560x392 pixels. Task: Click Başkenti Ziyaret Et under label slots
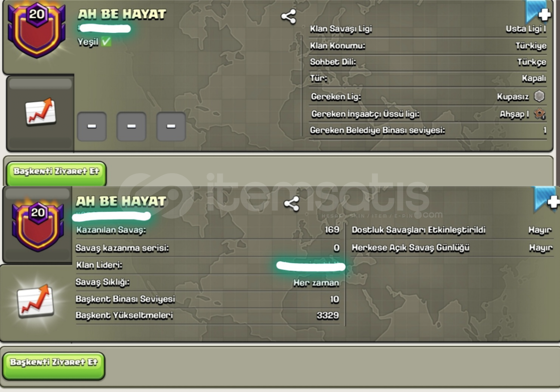(56, 172)
